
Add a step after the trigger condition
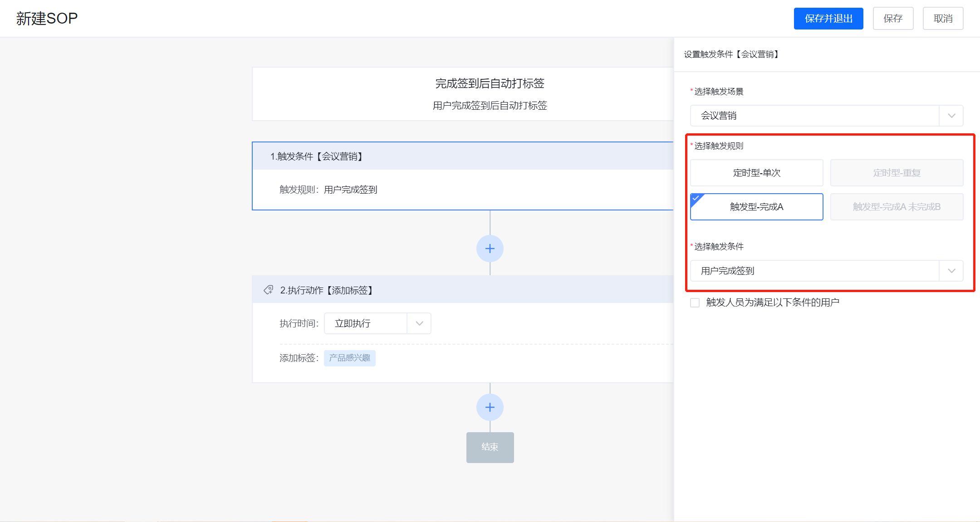pyautogui.click(x=490, y=249)
